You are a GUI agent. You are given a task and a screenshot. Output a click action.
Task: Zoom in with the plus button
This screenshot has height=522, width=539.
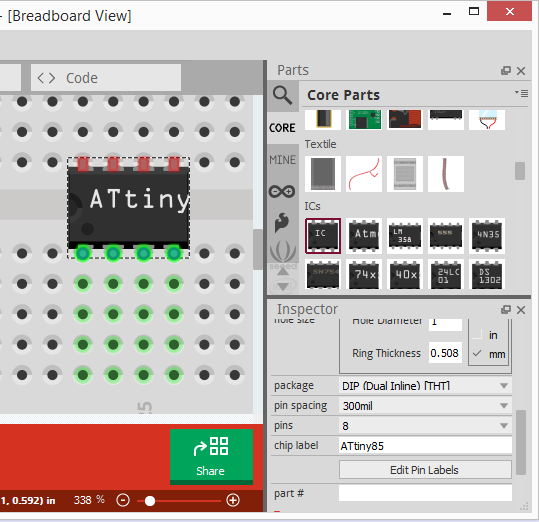pyautogui.click(x=233, y=500)
